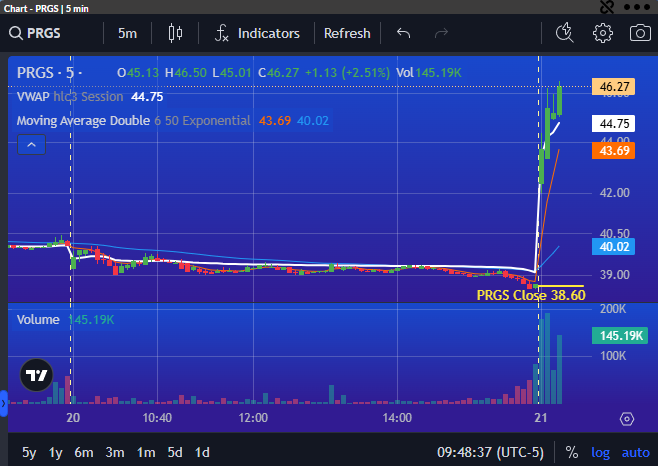Select the Moving Average Double legend
Viewport: 658px width, 466px height.
172,121
